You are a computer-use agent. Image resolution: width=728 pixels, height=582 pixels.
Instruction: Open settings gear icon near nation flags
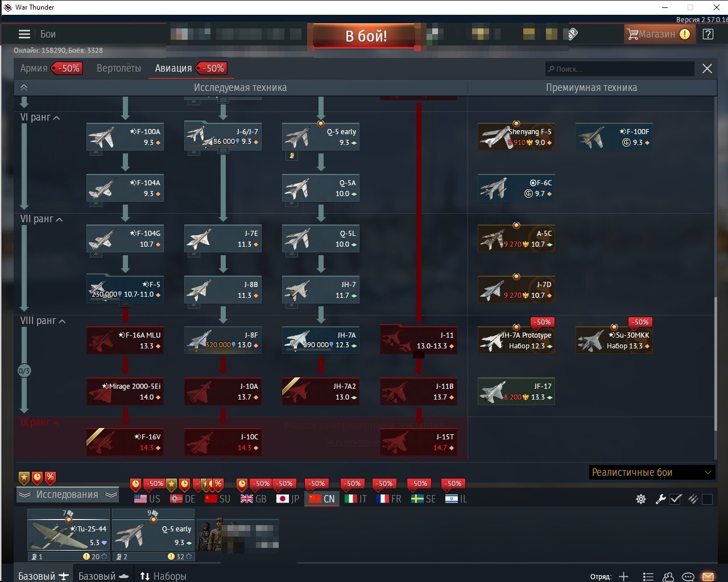[641, 499]
